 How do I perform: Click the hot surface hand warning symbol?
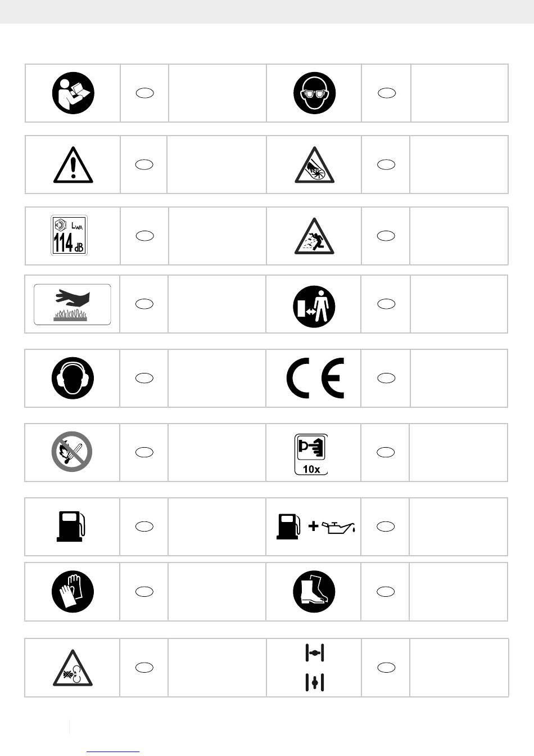point(73,304)
